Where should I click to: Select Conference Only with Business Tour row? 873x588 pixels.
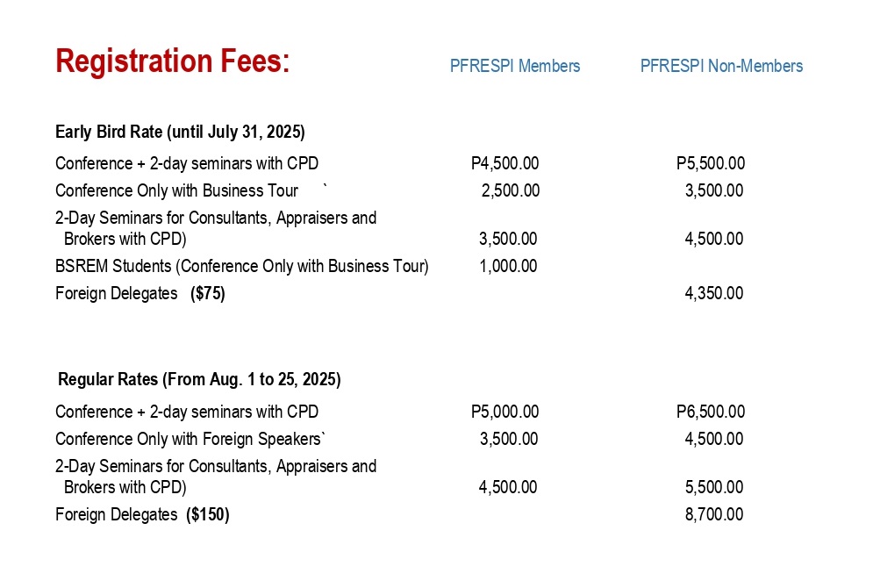(399, 190)
